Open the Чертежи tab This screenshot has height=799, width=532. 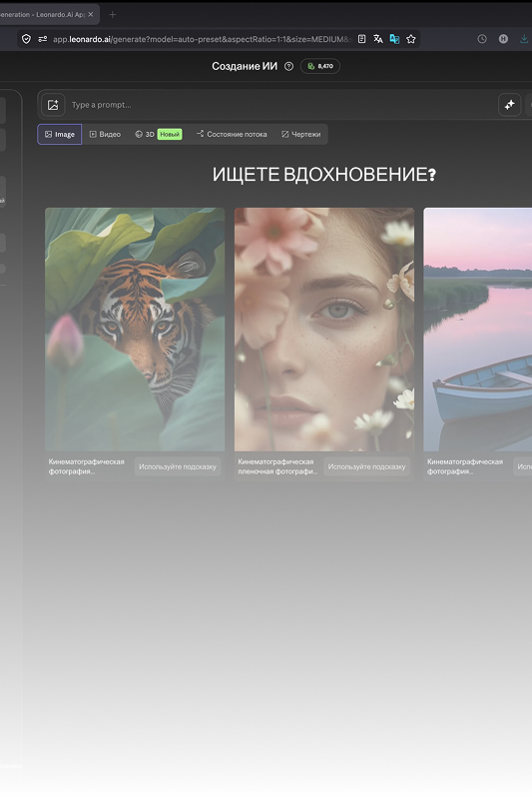[x=300, y=135]
